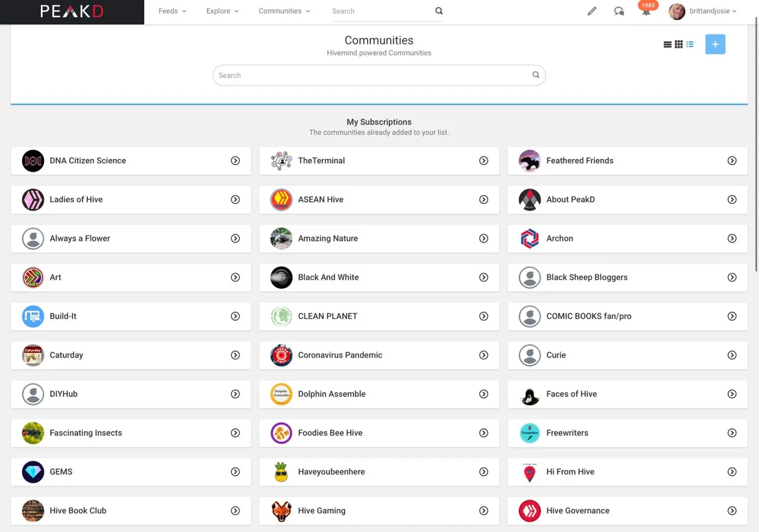This screenshot has width=759, height=532.
Task: Open the Feeds dropdown menu
Action: pos(173,11)
